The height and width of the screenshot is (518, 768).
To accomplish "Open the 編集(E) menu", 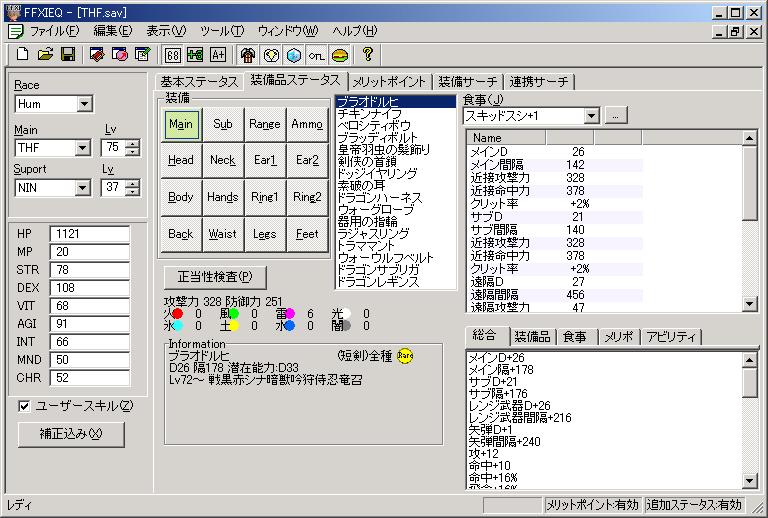I will (113, 31).
